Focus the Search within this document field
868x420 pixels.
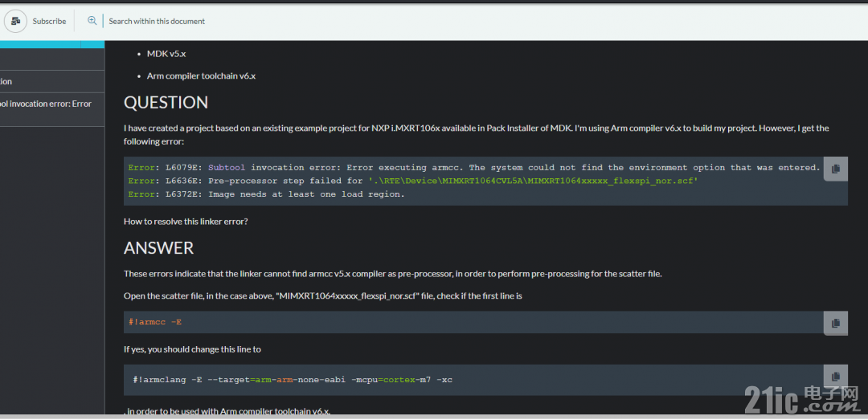click(x=157, y=21)
